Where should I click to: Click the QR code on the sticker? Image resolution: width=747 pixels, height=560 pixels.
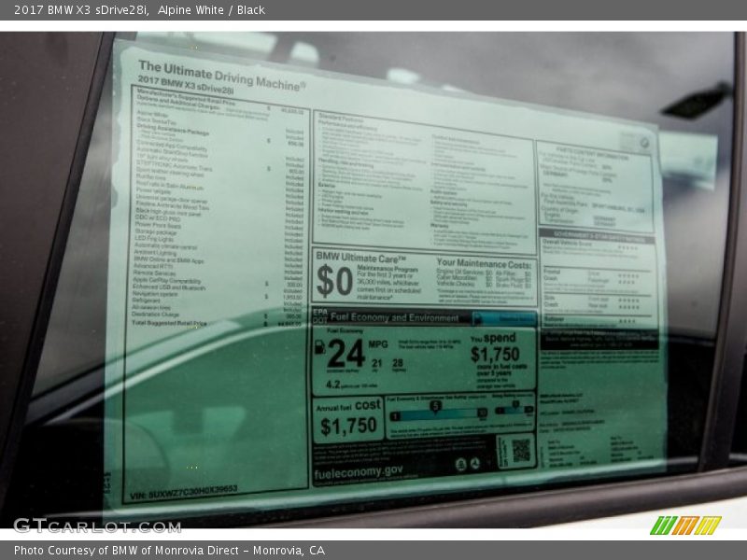520,451
